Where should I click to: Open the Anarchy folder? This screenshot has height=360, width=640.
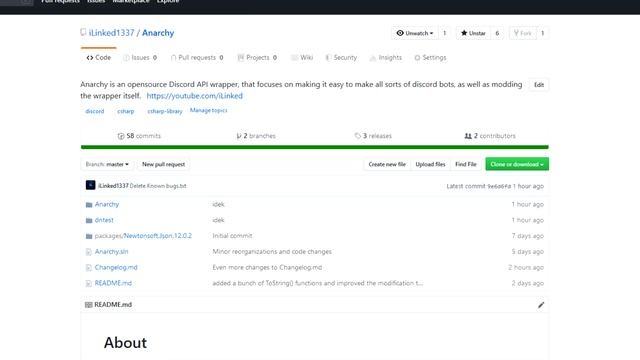(107, 204)
